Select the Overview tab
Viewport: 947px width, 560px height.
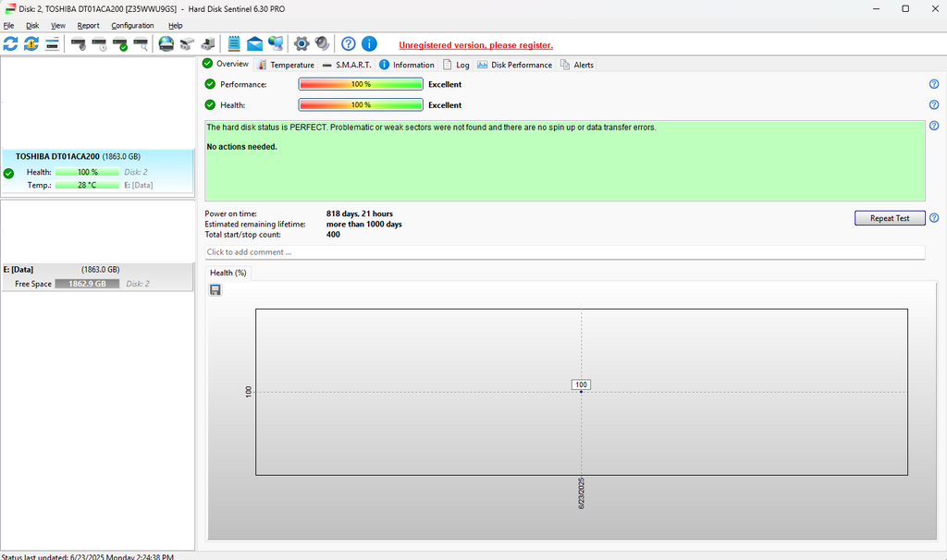point(226,64)
